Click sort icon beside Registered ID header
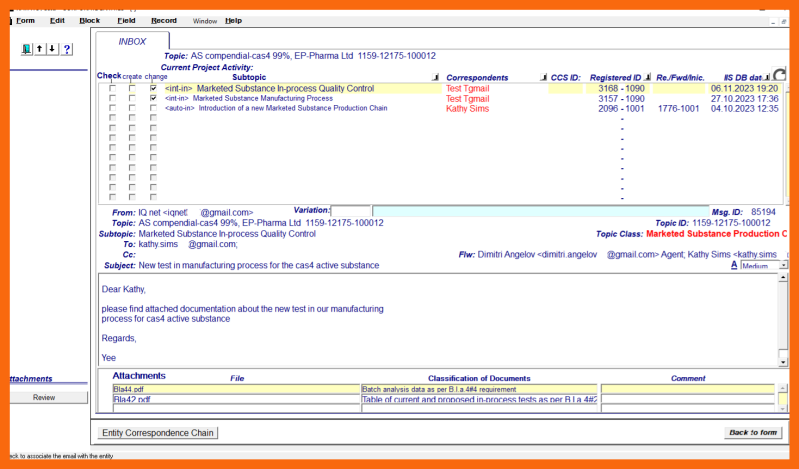The width and height of the screenshot is (799, 469). (x=648, y=77)
